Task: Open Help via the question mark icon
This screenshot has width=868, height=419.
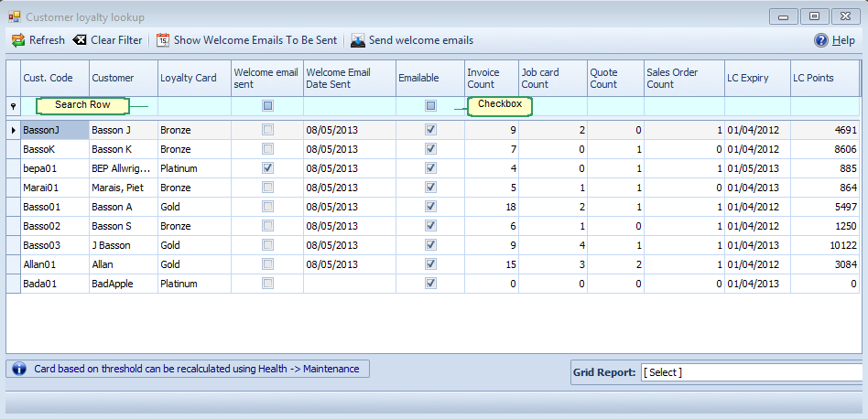Action: [x=821, y=40]
